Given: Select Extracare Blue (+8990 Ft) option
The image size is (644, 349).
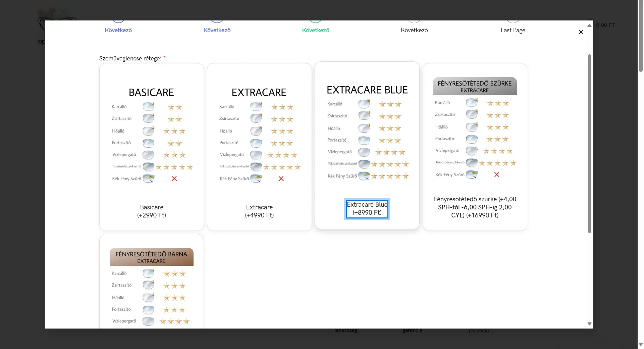Looking at the screenshot, I should point(367,209).
